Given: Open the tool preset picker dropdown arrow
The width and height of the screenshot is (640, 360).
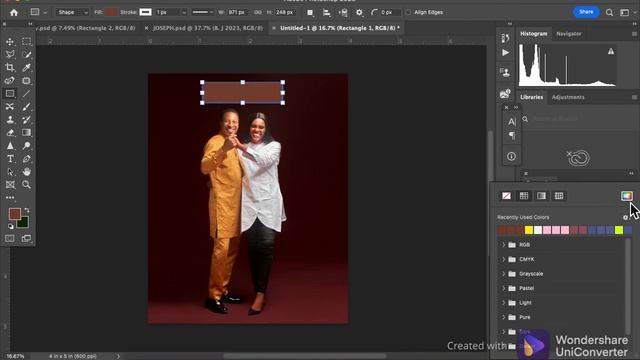Looking at the screenshot, I should pyautogui.click(x=45, y=13).
